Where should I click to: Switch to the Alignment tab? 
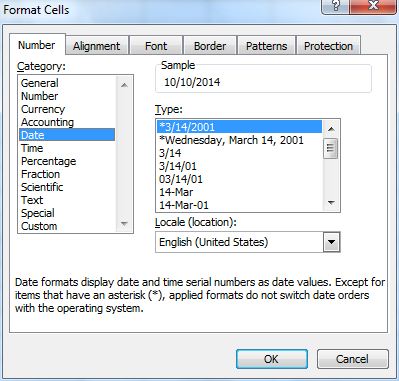coord(97,46)
